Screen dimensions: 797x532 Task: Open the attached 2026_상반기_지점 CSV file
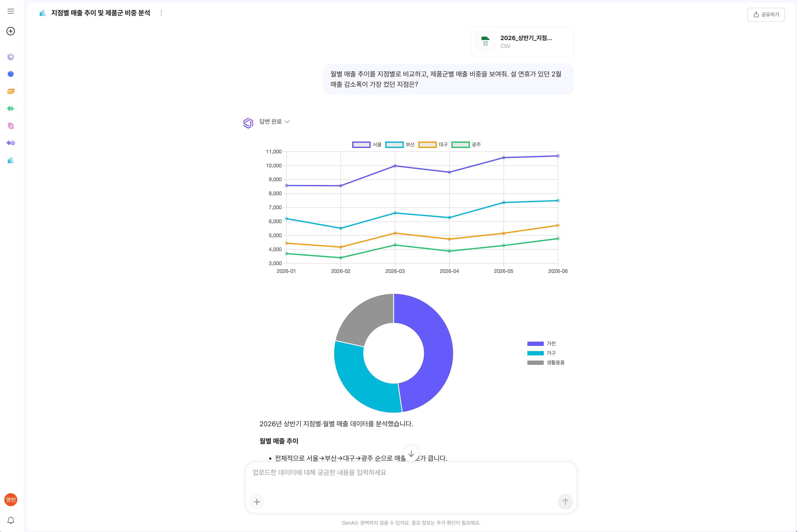522,42
